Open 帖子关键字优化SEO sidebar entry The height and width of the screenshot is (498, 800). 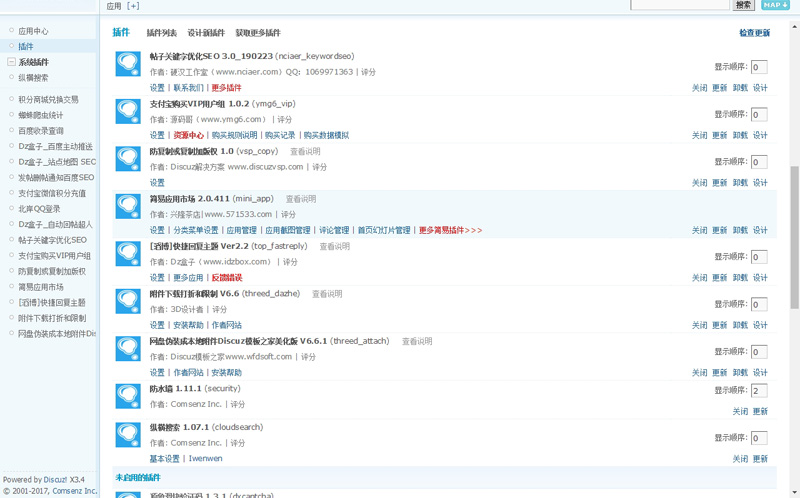pos(53,240)
